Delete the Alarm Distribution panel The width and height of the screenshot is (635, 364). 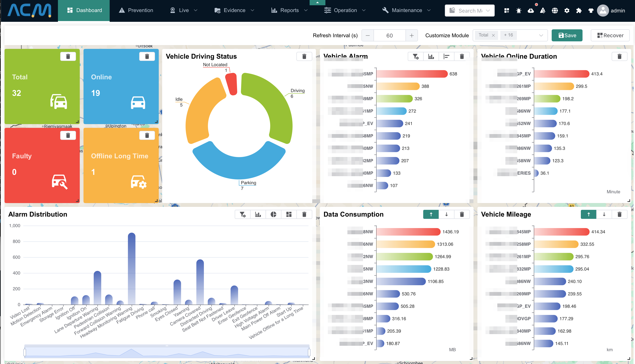click(x=304, y=214)
